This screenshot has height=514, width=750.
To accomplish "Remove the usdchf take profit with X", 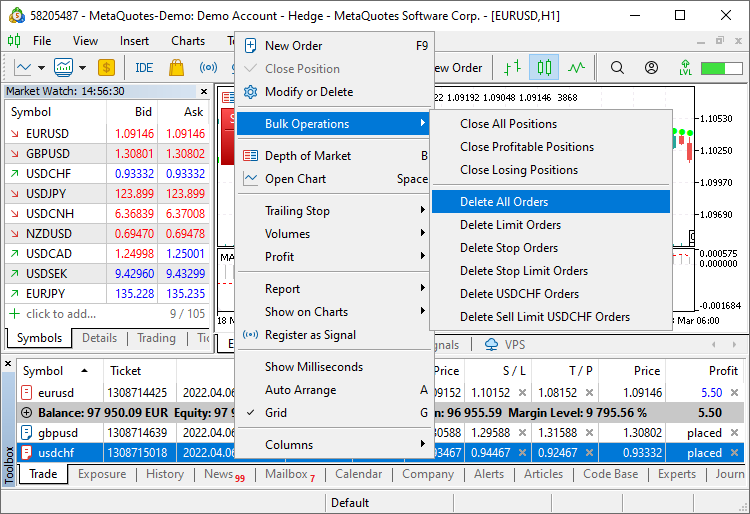I will pos(590,452).
